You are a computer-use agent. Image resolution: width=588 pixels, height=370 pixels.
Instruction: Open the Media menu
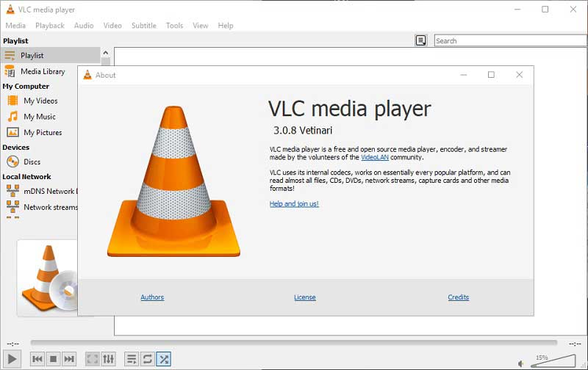[15, 26]
